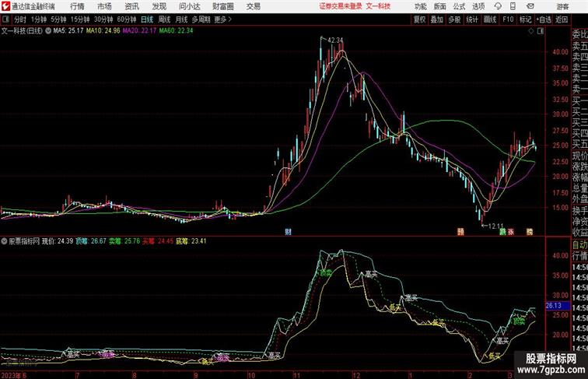Click the 42.34 high price label
Viewport: 588px width, 379px height.
coord(335,40)
